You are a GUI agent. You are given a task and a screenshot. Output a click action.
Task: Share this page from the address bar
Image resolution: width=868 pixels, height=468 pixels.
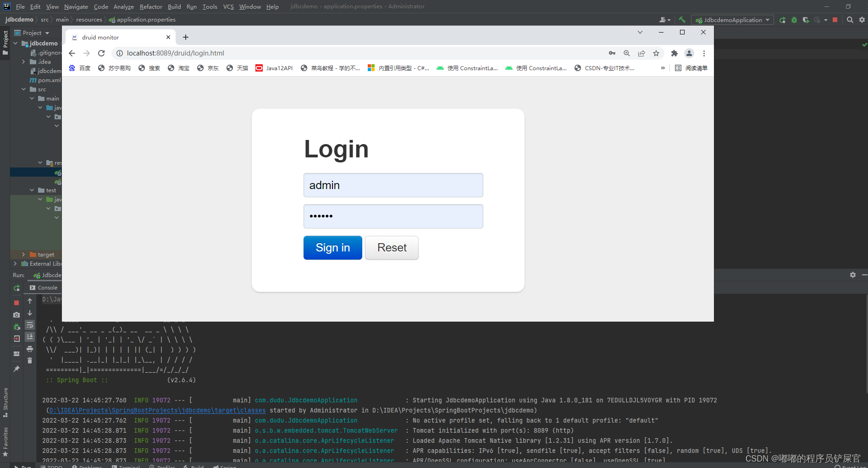pyautogui.click(x=641, y=53)
